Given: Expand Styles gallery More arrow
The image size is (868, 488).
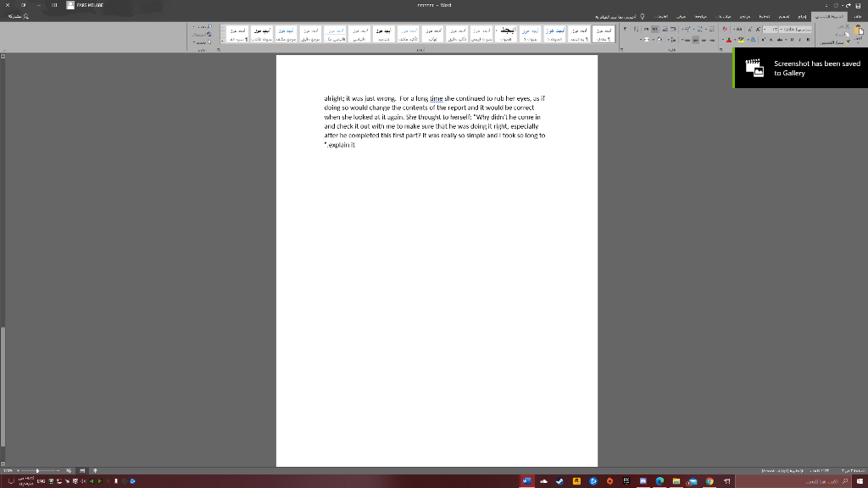Looking at the screenshot, I should pos(223,42).
